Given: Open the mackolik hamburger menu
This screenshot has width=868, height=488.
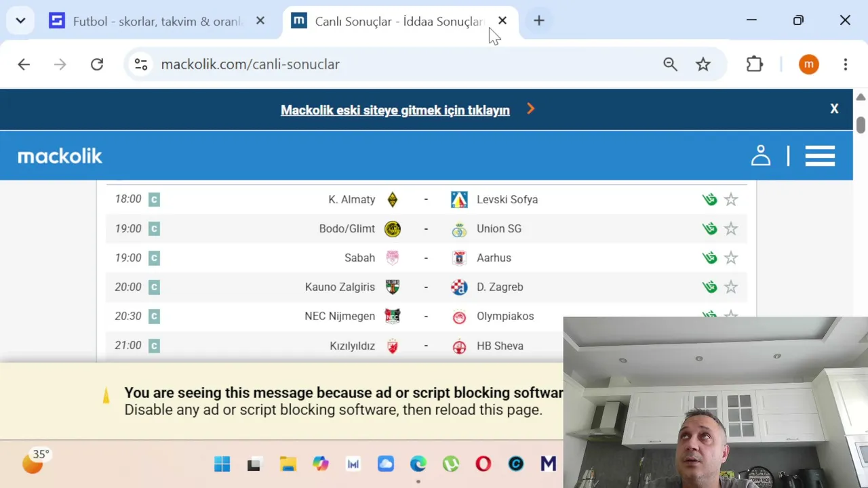Looking at the screenshot, I should tap(820, 156).
